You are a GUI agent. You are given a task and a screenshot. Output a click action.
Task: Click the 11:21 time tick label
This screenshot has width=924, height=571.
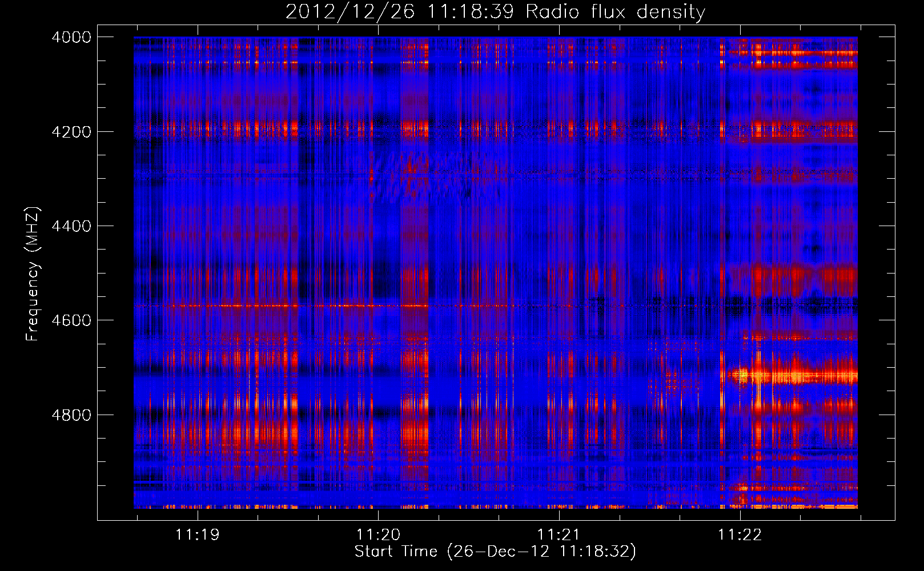pyautogui.click(x=559, y=534)
